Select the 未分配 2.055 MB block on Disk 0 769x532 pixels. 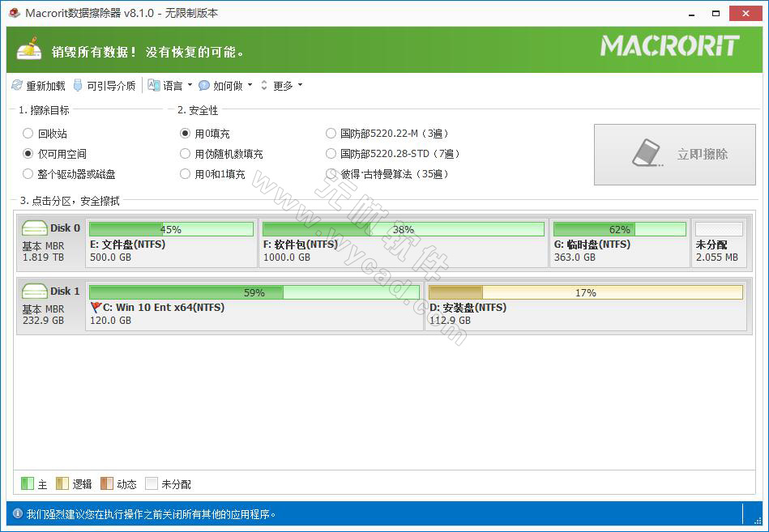[719, 240]
